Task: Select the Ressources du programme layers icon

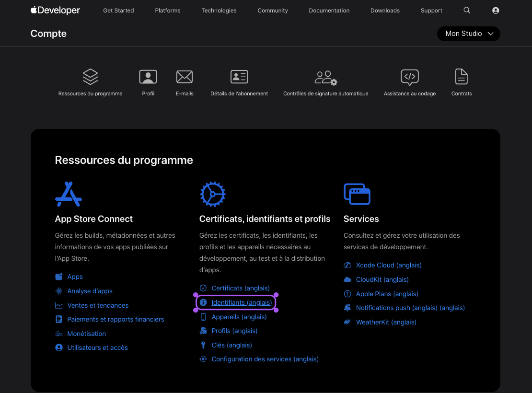Action: point(90,77)
